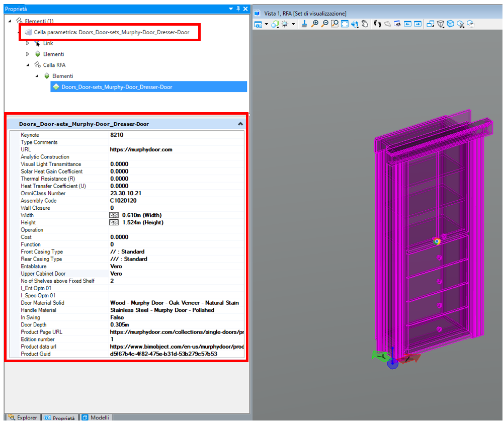Click the No of Shelves value 2
The image size is (504, 421).
(x=112, y=281)
